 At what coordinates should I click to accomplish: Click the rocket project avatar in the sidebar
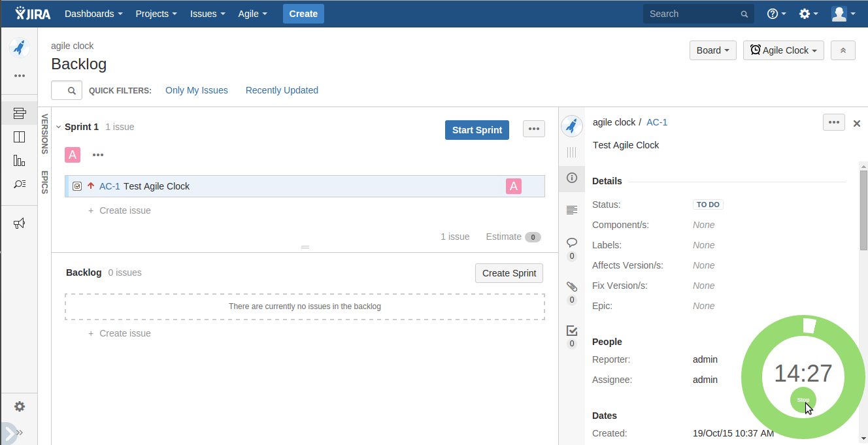[20, 48]
